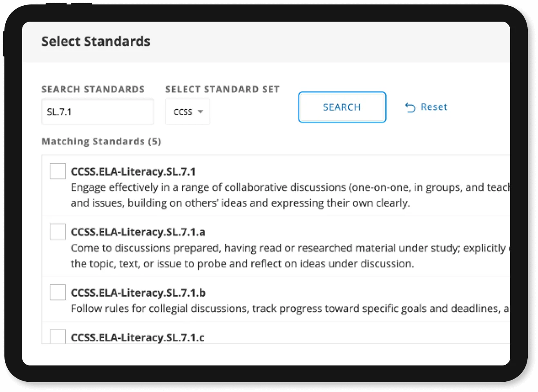Enable the SL.7.1.c standard checkbox
The height and width of the screenshot is (392, 538).
(x=58, y=336)
